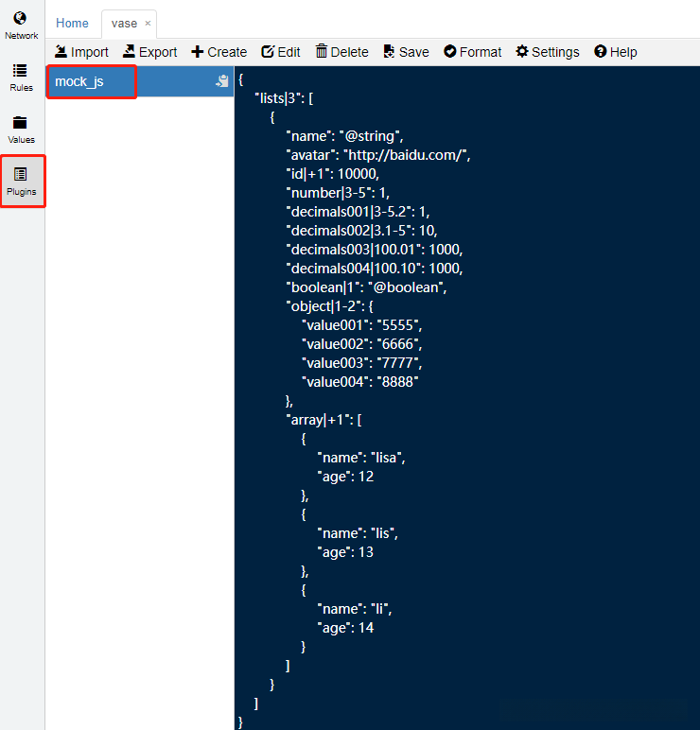Click the "boolean|1" line
The height and width of the screenshot is (730, 700).
366,287
